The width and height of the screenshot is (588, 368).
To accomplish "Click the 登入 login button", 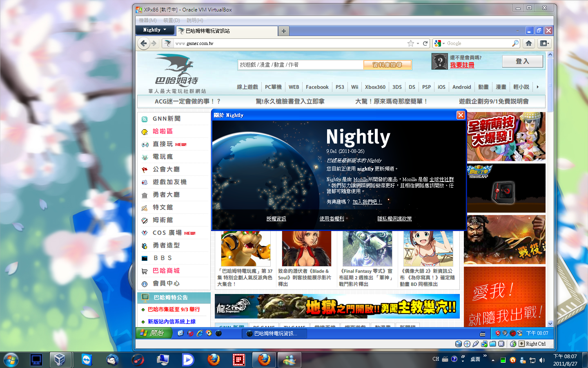I will (522, 61).
